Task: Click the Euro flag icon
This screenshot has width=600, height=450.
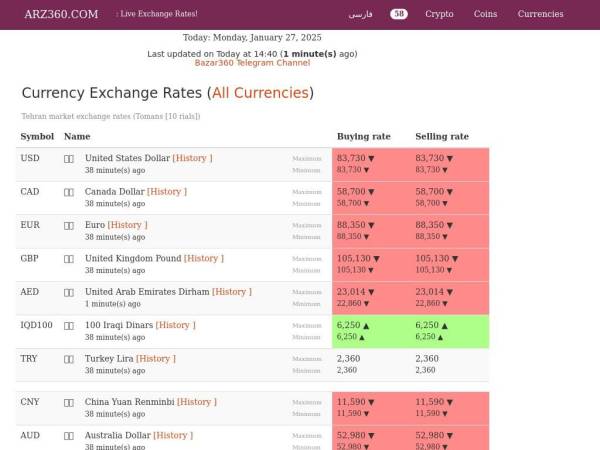Action: [x=69, y=225]
